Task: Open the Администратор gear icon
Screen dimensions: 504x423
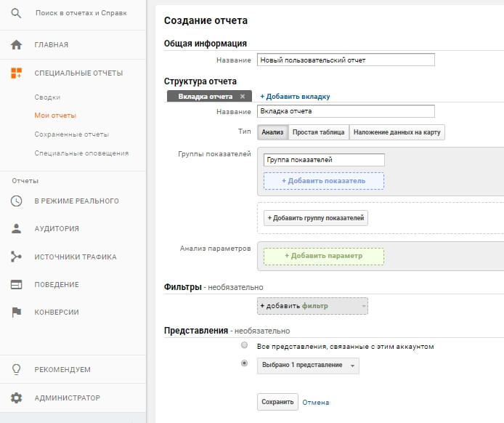Action: point(16,398)
